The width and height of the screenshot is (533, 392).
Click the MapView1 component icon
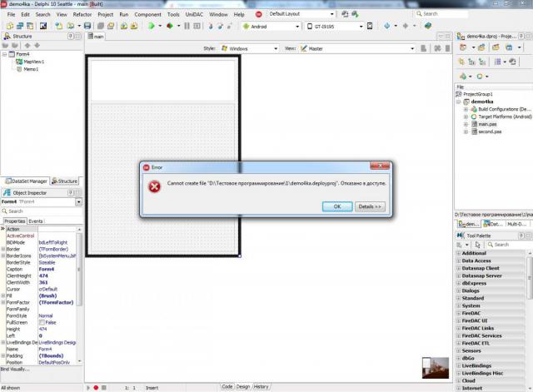(x=19, y=62)
